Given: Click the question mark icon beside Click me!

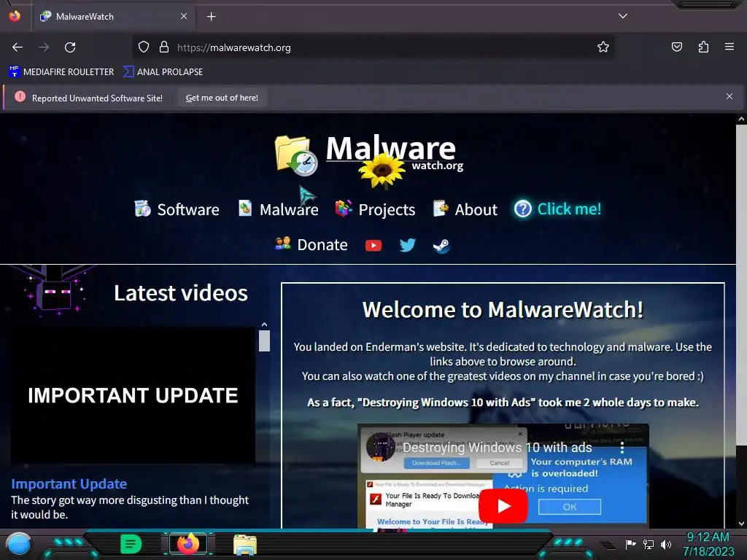Looking at the screenshot, I should [x=522, y=209].
